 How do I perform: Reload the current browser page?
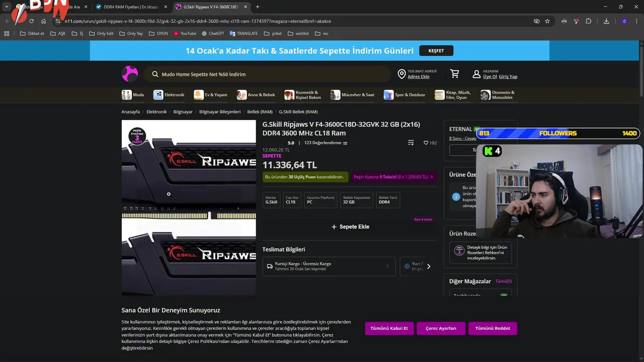(31, 21)
